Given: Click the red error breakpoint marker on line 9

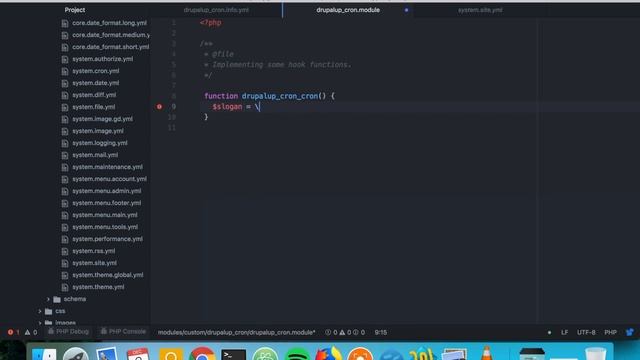Looking at the screenshot, I should pyautogui.click(x=159, y=107).
